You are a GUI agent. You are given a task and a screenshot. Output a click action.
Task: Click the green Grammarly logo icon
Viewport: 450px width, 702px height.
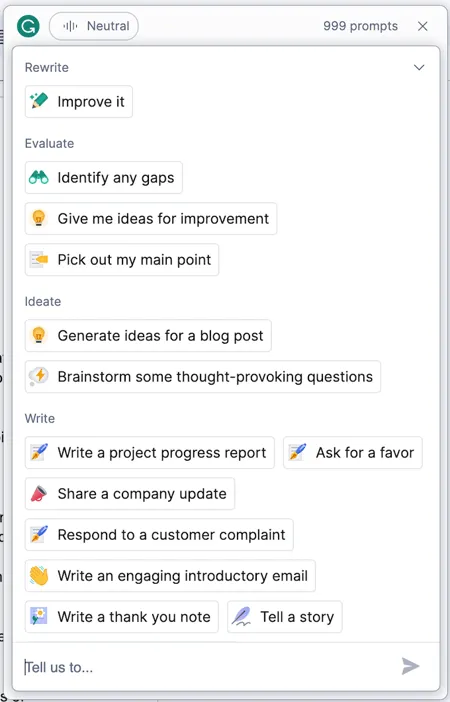tap(28, 26)
